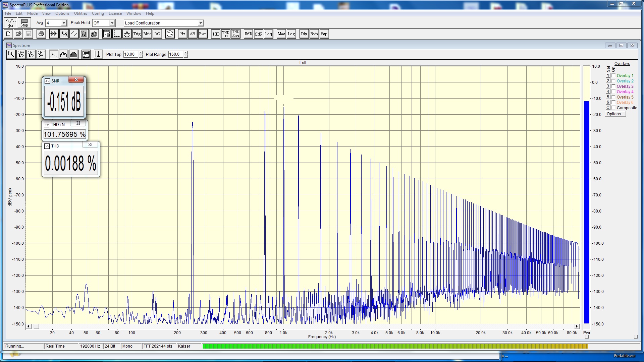Viewport: 644px width, 362px height.
Task: Click the print icon in toolbar
Action: click(41, 34)
